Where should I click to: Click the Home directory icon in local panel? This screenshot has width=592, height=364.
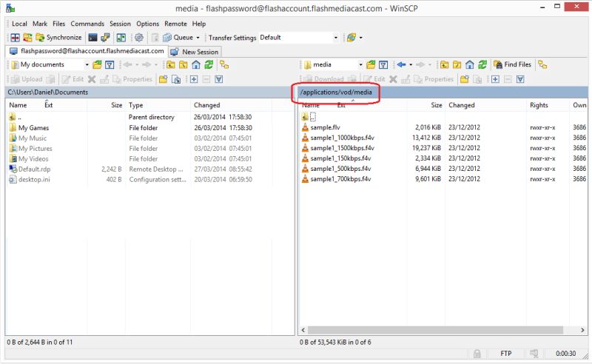coord(196,64)
